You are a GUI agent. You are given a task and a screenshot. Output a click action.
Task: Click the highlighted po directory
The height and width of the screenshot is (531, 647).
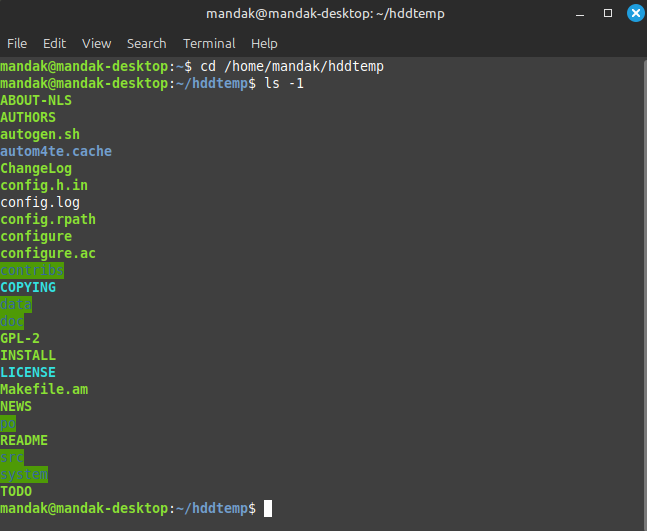point(8,423)
